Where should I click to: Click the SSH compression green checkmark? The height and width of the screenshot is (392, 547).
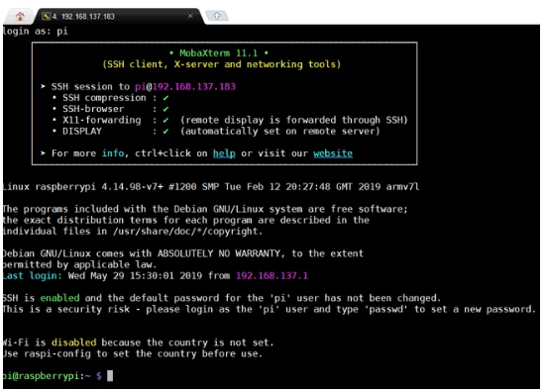coord(165,98)
